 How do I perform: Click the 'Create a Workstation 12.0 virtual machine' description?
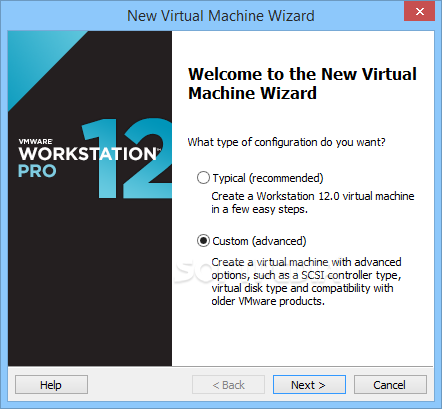coord(313,203)
